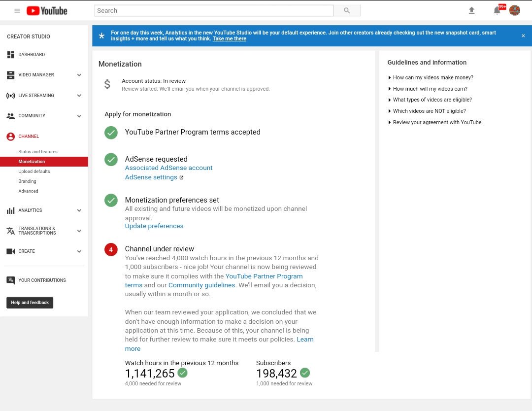Viewport: 532px width, 411px height.
Task: Click the Create camera icon
Action: (x=10, y=251)
